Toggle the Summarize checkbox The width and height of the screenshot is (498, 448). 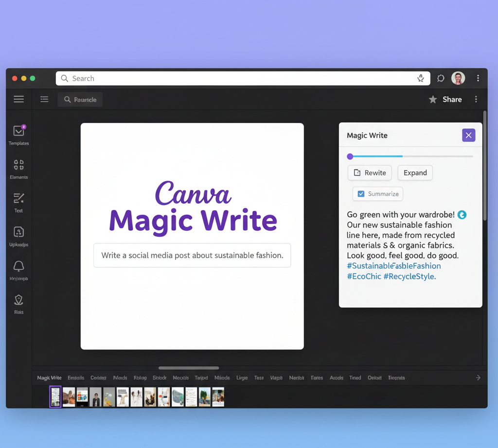360,193
